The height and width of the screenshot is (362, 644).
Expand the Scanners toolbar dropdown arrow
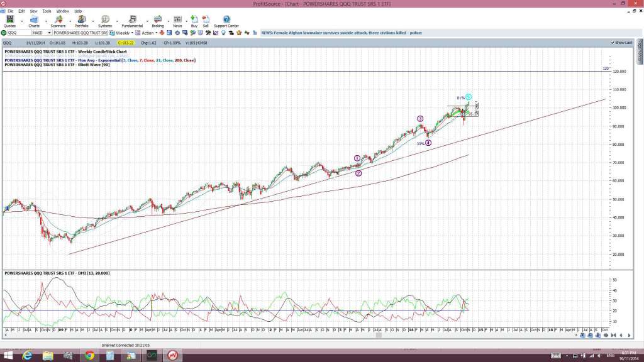[x=70, y=21]
